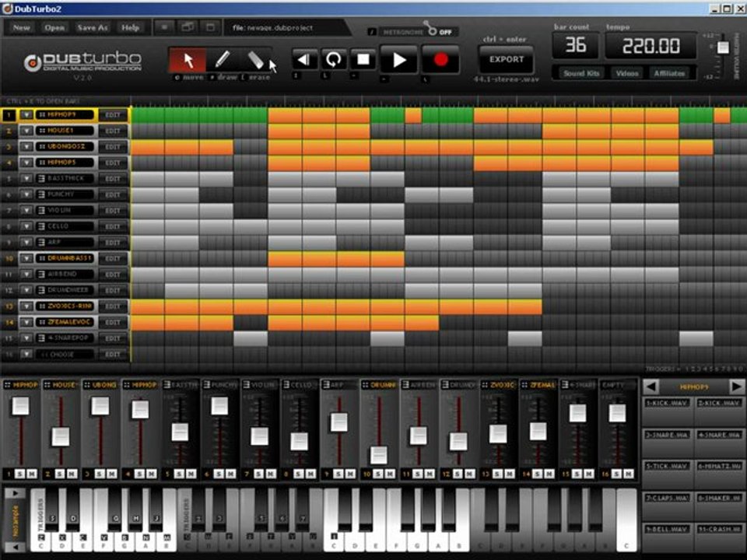Viewport: 747px width, 560px height.
Task: Solo mixer channel 10
Action: 378,474
